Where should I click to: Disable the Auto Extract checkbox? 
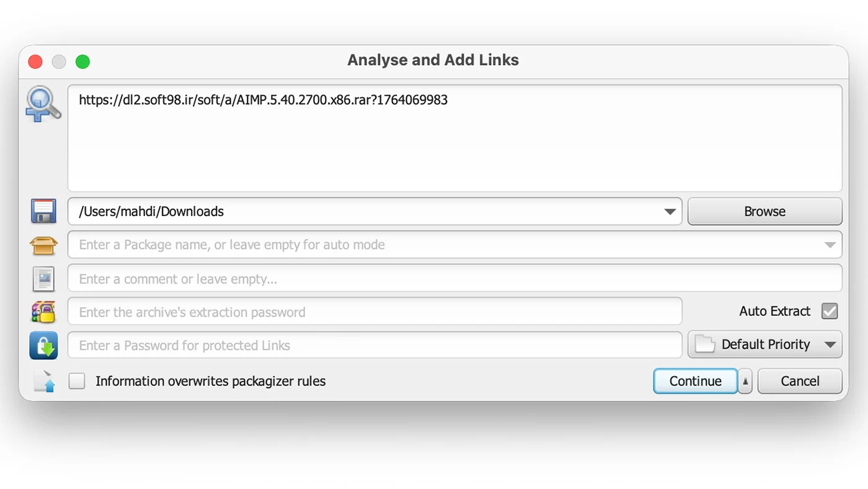tap(830, 312)
